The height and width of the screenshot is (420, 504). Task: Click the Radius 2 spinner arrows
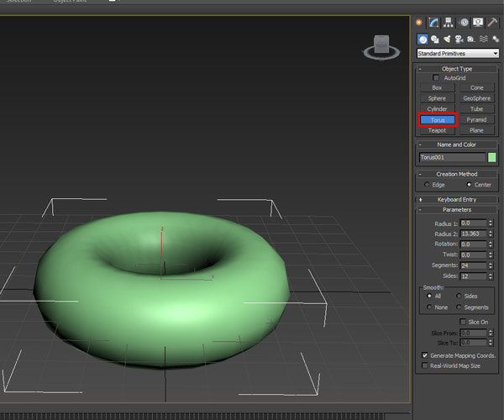pos(491,234)
